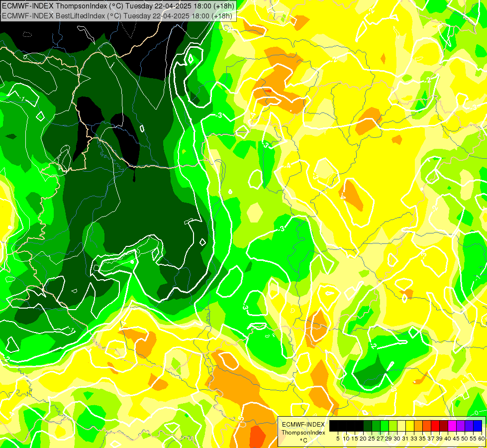Select the red-orange 35–37 legend swatch

pos(427,426)
